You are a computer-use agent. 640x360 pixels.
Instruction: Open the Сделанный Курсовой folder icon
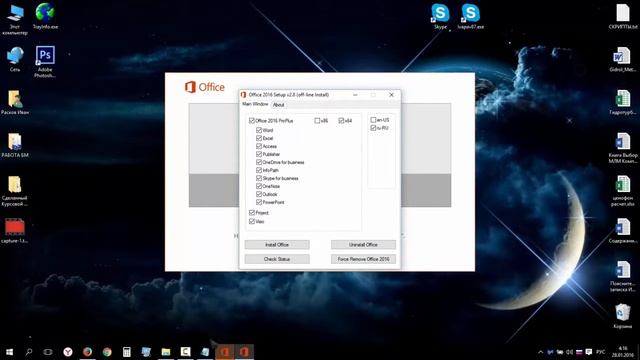(x=15, y=191)
